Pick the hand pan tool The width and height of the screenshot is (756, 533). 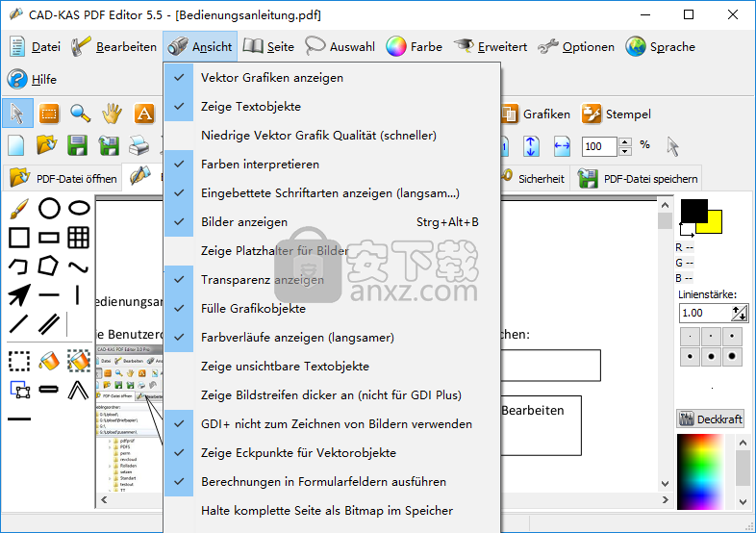[112, 114]
